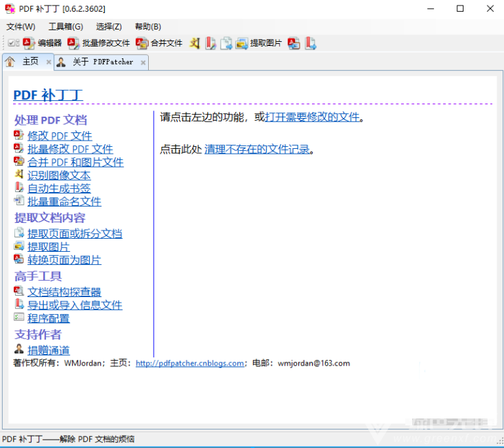Open the 帮助(B) menu
The height and width of the screenshot is (448, 504).
(148, 27)
